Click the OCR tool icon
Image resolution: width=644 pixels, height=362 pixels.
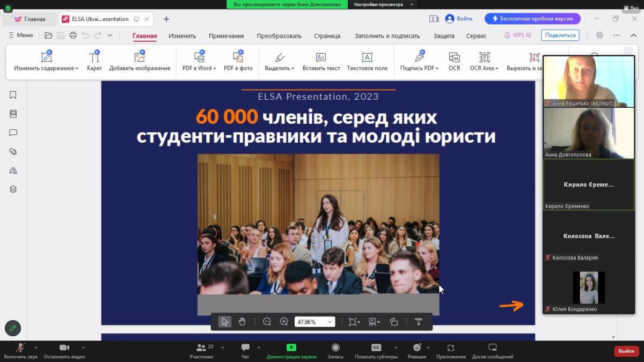pyautogui.click(x=454, y=58)
